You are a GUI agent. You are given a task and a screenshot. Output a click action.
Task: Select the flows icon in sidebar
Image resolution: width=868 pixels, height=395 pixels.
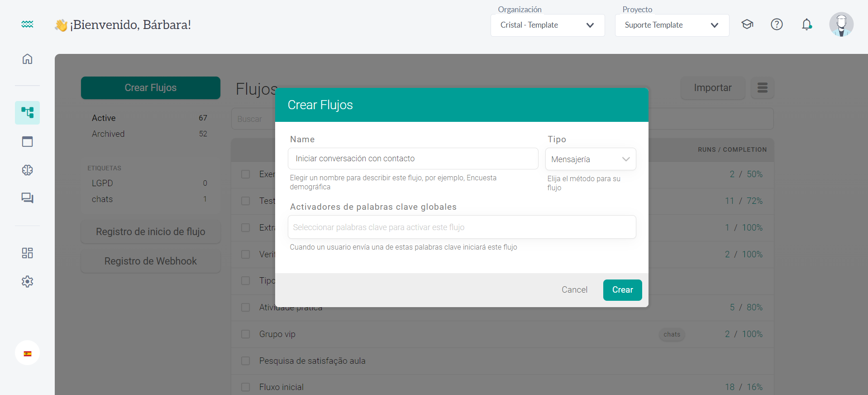tap(27, 113)
